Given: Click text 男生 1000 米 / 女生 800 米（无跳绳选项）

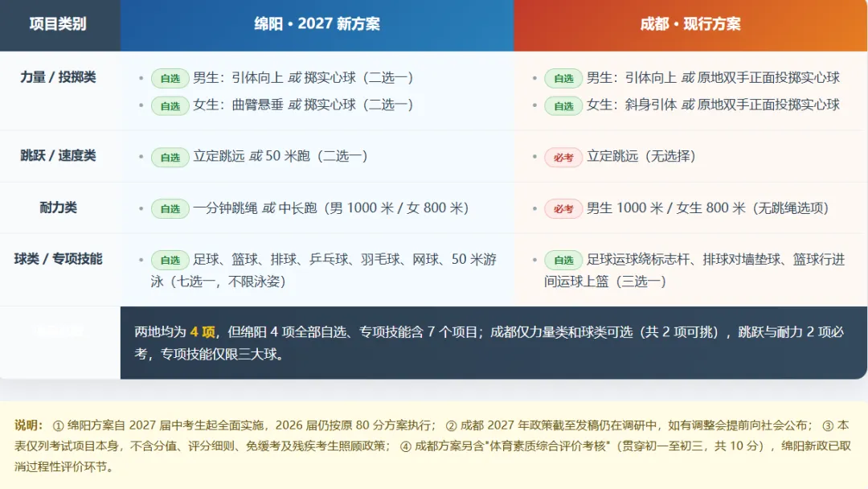Looking at the screenshot, I should click(x=707, y=208).
